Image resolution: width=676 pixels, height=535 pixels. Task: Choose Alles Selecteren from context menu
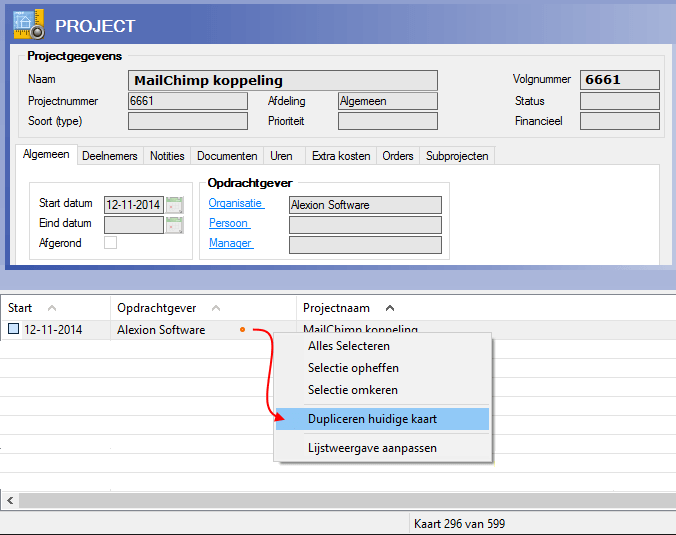[x=382, y=346]
